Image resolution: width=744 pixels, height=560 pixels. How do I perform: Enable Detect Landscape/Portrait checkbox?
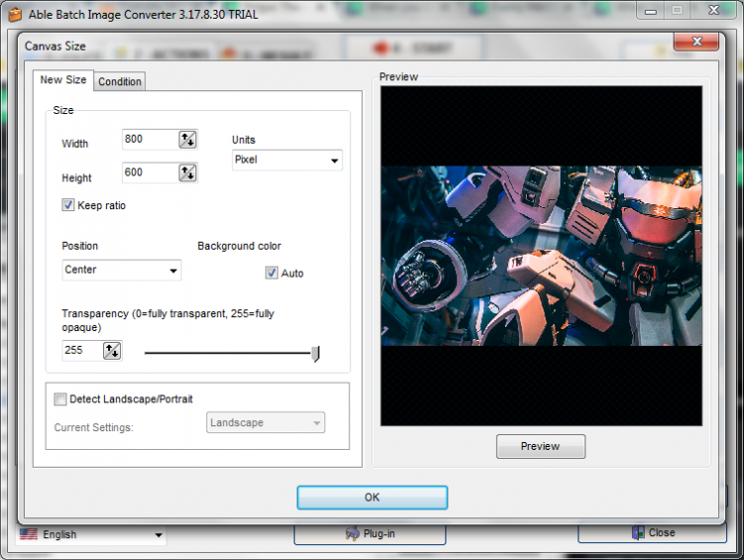[x=61, y=398]
